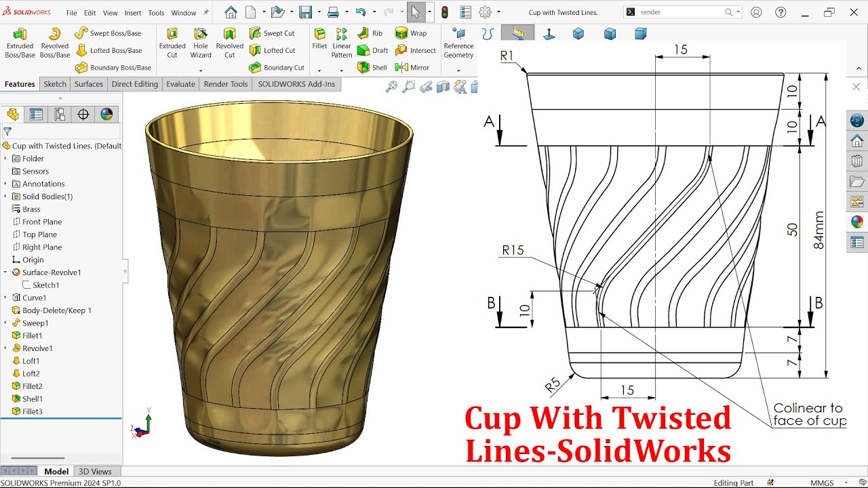Switch to the PropertyManager tab
This screenshot has height=488, width=868.
36,115
